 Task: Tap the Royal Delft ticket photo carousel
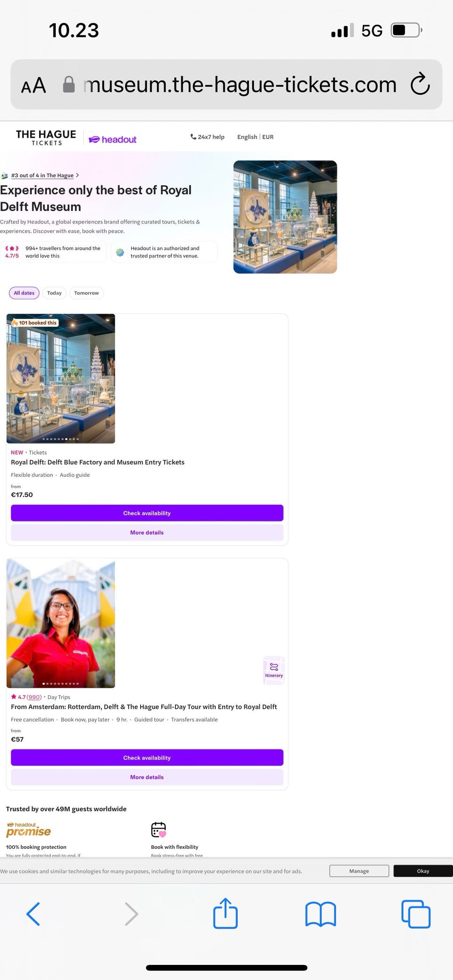point(61,379)
